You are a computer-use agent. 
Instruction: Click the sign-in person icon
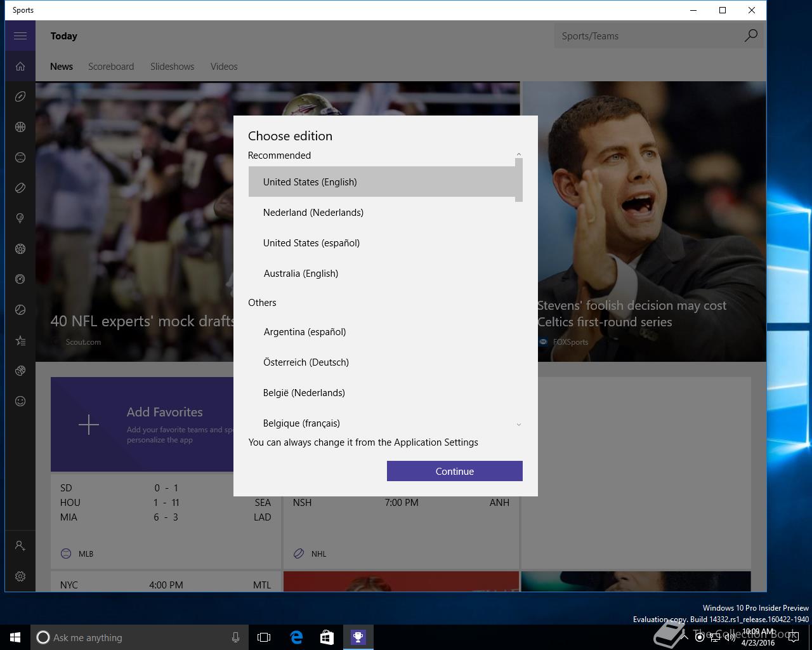[x=20, y=546]
